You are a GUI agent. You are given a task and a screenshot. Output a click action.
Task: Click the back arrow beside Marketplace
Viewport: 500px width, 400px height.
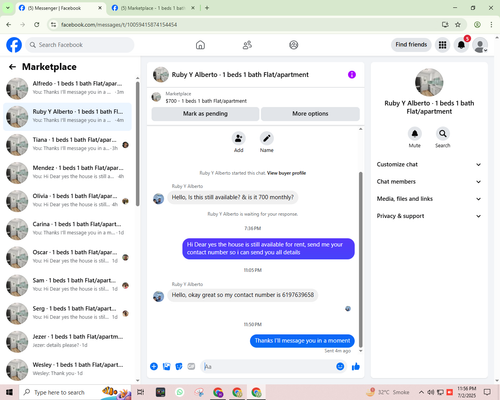tap(12, 67)
